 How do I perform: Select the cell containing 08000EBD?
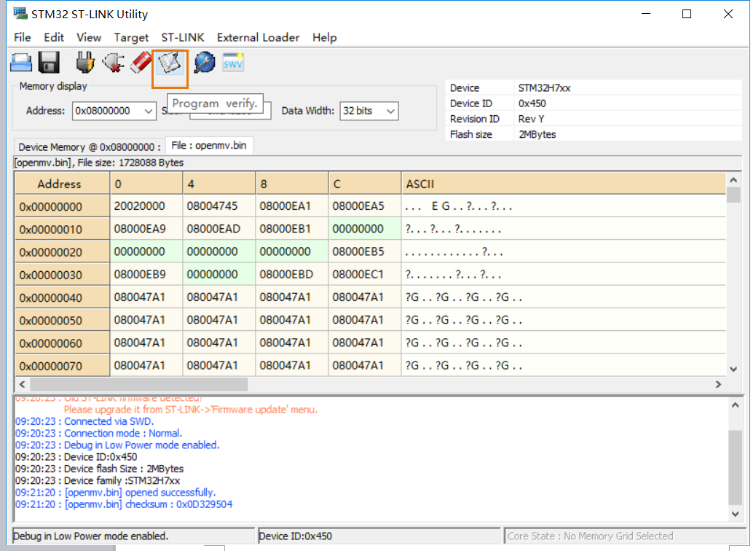tap(292, 274)
